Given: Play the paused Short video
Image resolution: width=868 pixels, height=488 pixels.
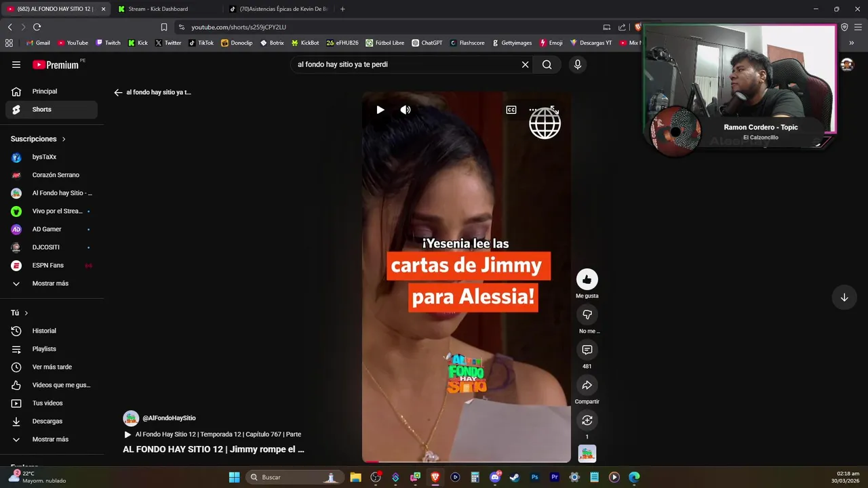Looking at the screenshot, I should coord(380,110).
